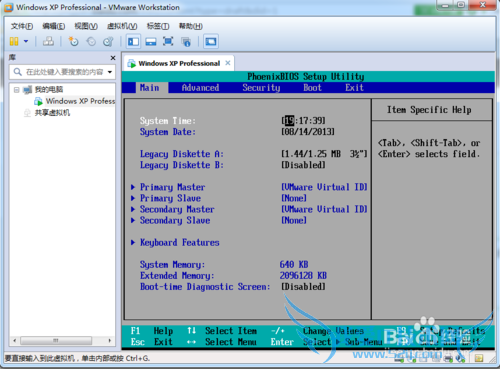Click the Esc Exit footer entry
This screenshot has height=369, width=500.
[152, 342]
